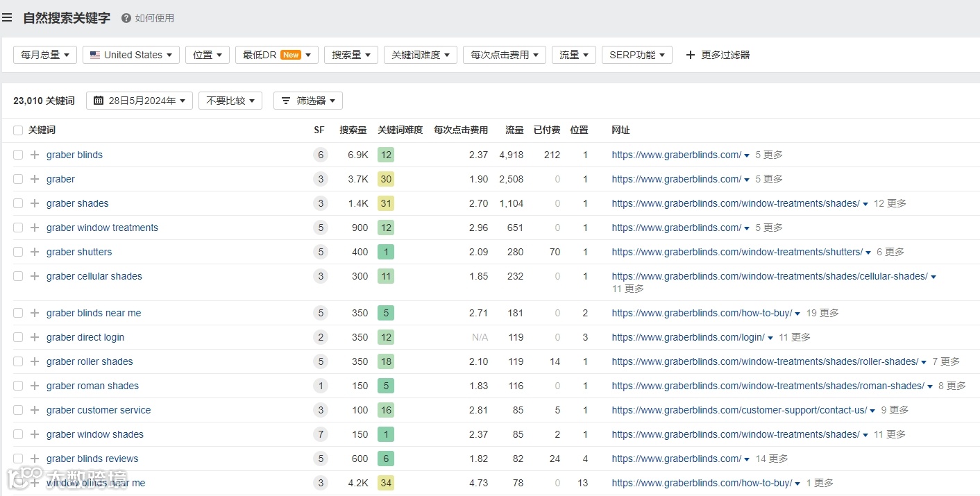Screen dimensions: 980x496
Task: Check the graber cellular shades checkbox
Action: coord(18,276)
